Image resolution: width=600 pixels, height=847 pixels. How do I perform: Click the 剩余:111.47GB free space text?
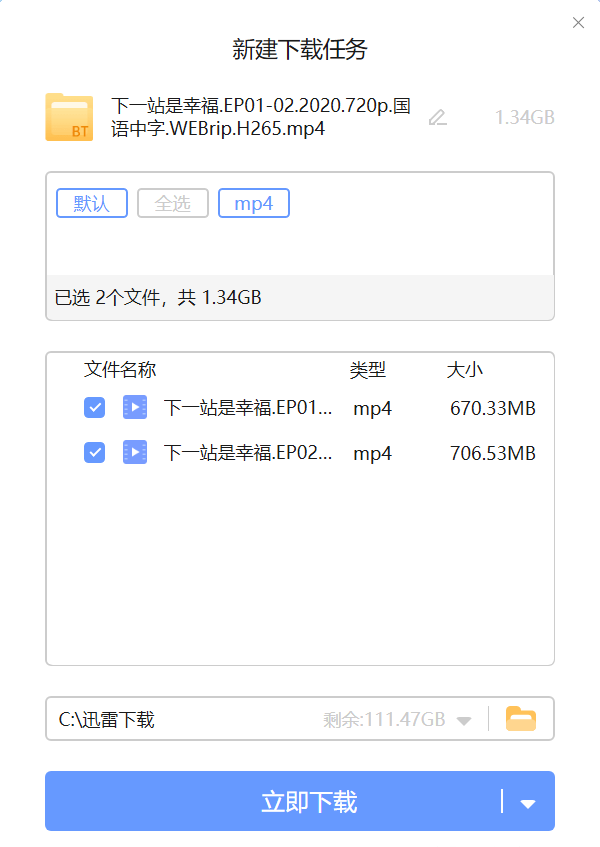[384, 720]
